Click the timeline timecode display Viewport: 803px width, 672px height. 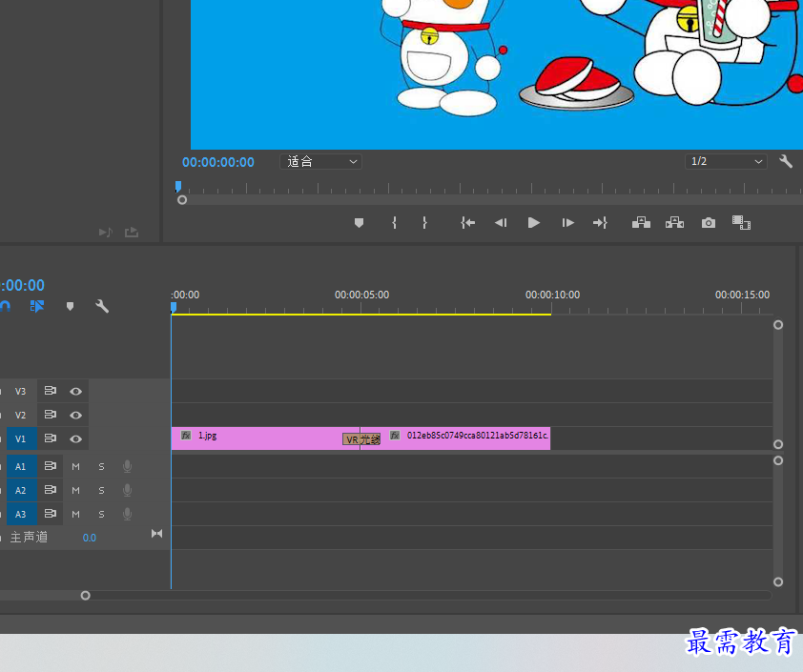coord(23,285)
